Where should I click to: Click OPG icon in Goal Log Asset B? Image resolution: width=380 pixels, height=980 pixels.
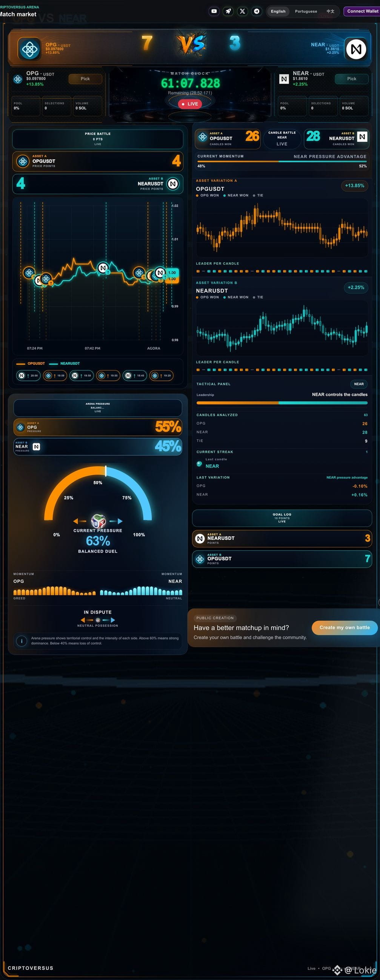(200, 559)
